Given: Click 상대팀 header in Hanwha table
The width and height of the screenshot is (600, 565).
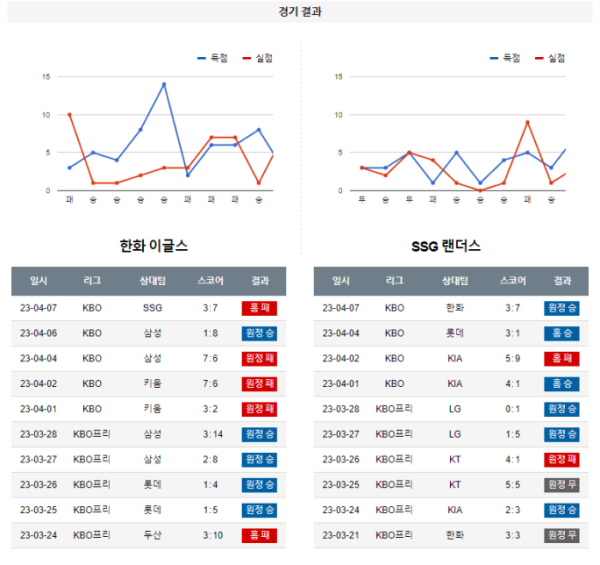Looking at the screenshot, I should [153, 281].
